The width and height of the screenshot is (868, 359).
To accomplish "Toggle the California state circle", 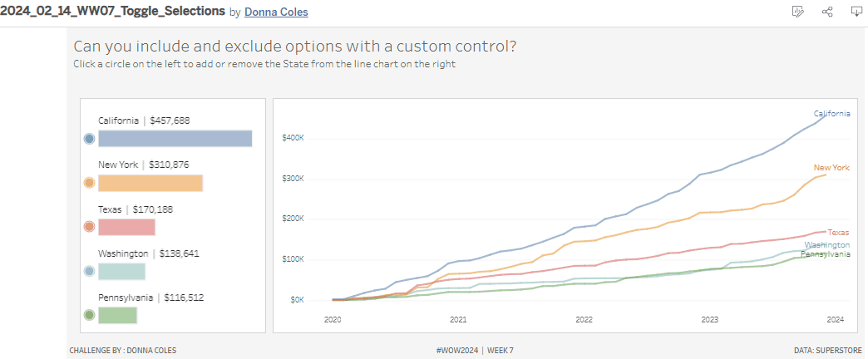I will [89, 138].
